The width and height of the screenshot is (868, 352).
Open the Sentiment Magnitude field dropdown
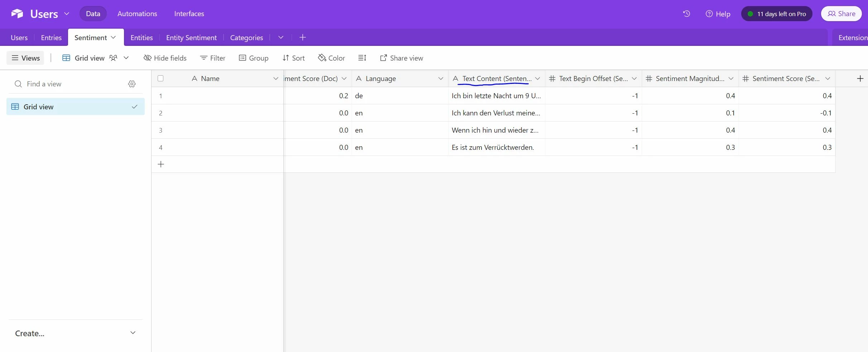tap(731, 79)
